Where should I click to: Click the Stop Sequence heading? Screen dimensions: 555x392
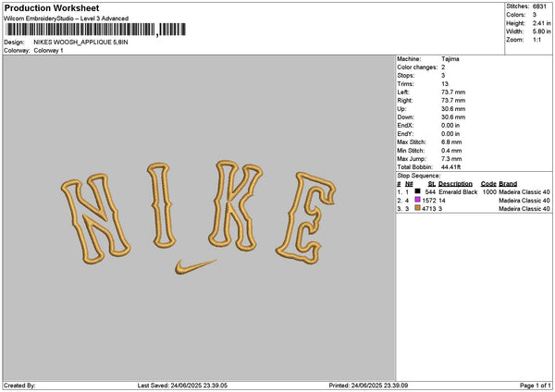tap(419, 176)
